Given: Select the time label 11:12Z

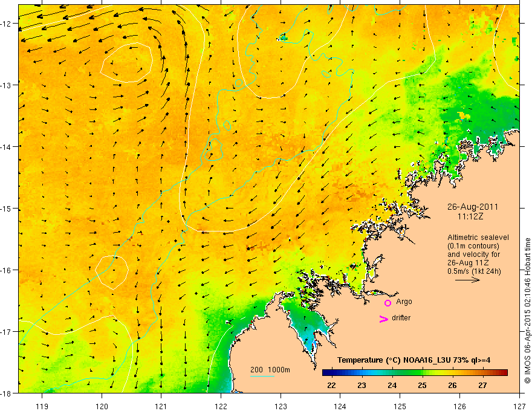Looking at the screenshot, I should pos(470,216).
